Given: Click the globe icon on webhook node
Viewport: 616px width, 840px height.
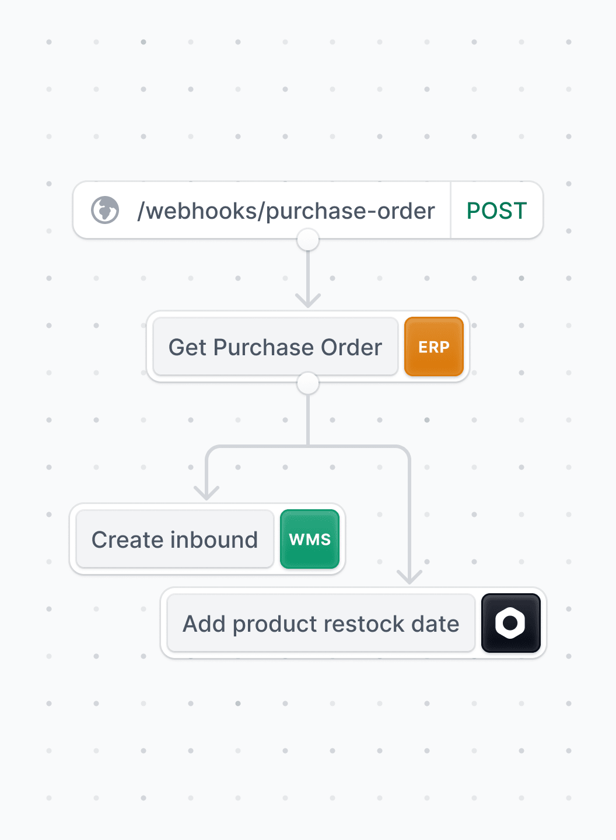Looking at the screenshot, I should click(105, 210).
